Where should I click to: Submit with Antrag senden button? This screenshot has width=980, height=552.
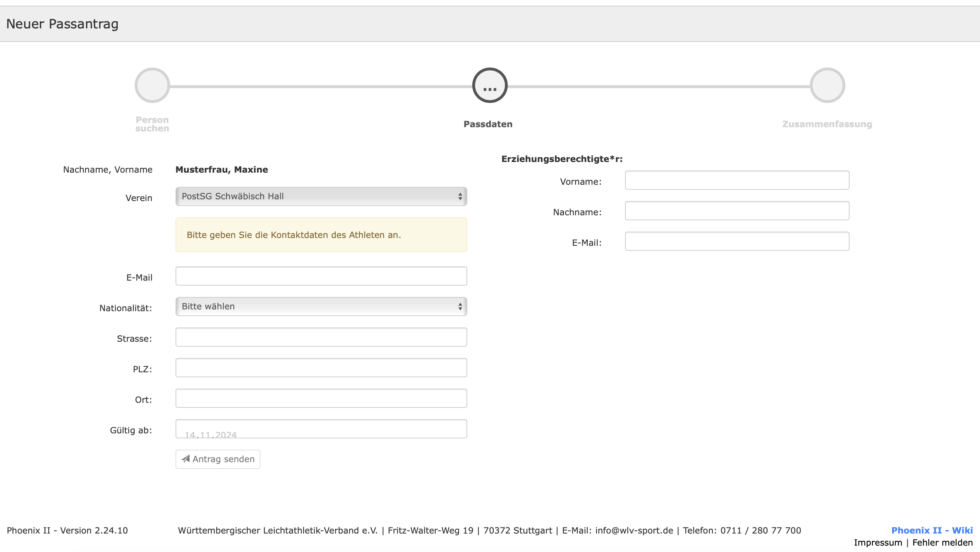tap(217, 459)
